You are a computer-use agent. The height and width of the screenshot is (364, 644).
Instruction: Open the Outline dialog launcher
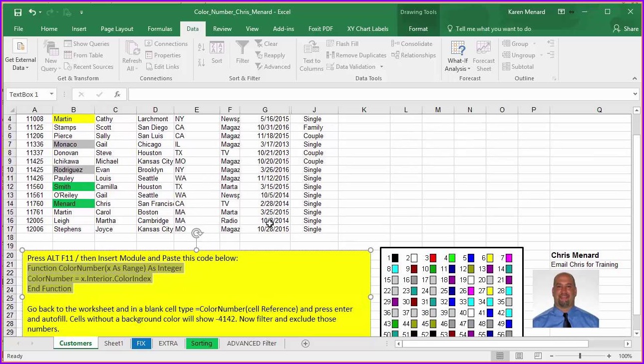[x=554, y=79]
